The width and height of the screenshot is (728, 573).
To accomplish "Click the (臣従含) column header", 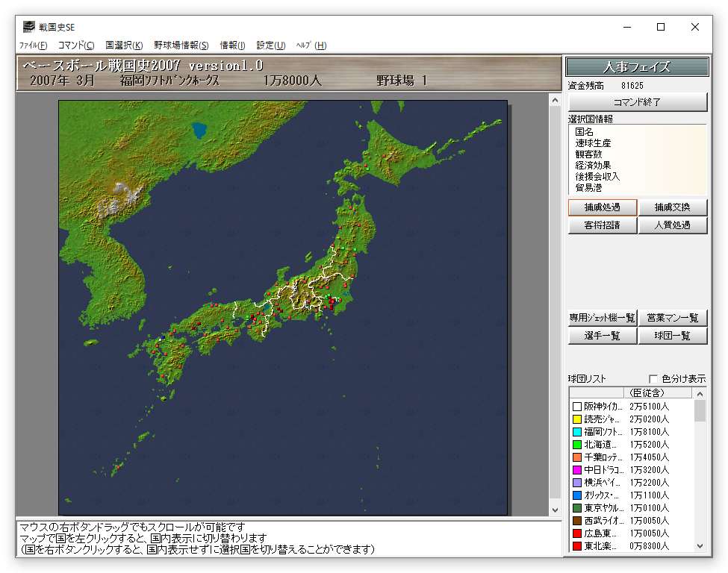I will (647, 392).
